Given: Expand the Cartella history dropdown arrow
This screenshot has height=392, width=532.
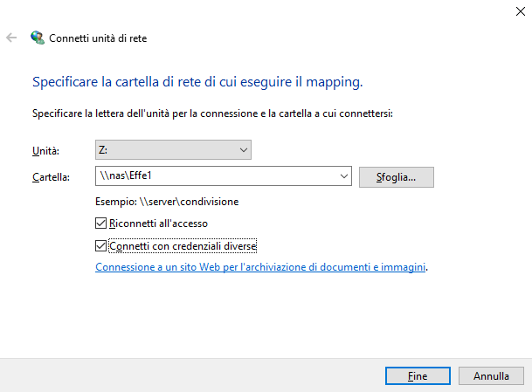Looking at the screenshot, I should point(342,176).
